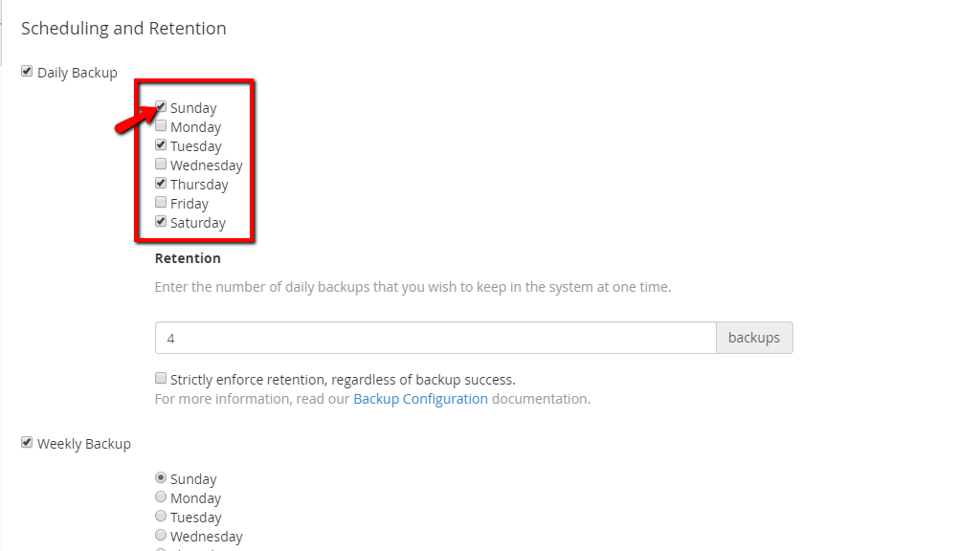Toggle the Daily Backup checkbox
Viewport: 980px width, 551px height.
pyautogui.click(x=26, y=71)
